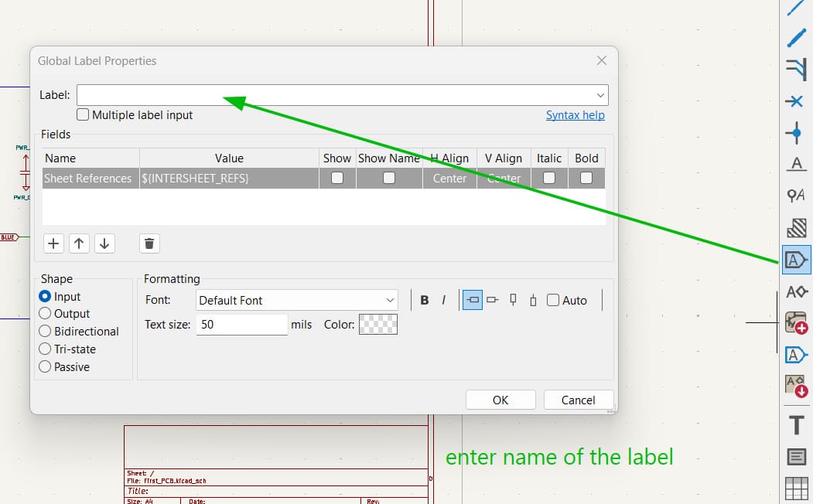The image size is (813, 504).
Task: Check Show for Sheet References field
Action: point(336,178)
